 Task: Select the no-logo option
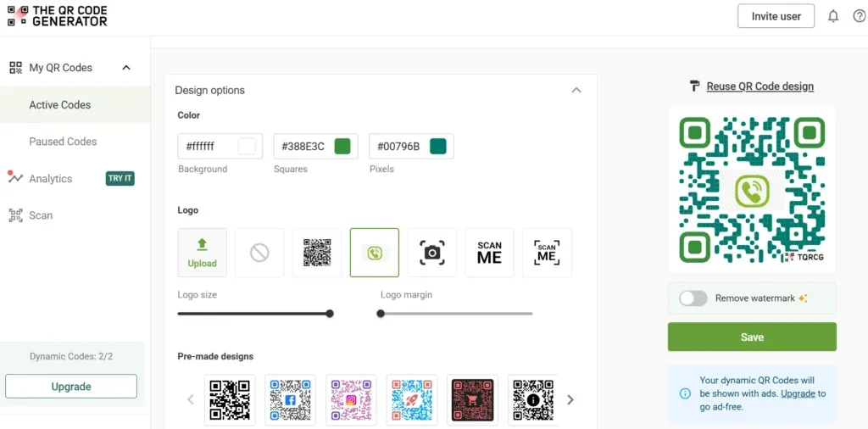coord(259,253)
